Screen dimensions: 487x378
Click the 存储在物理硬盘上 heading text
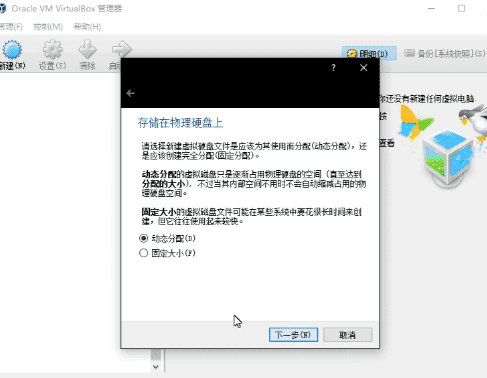180,123
